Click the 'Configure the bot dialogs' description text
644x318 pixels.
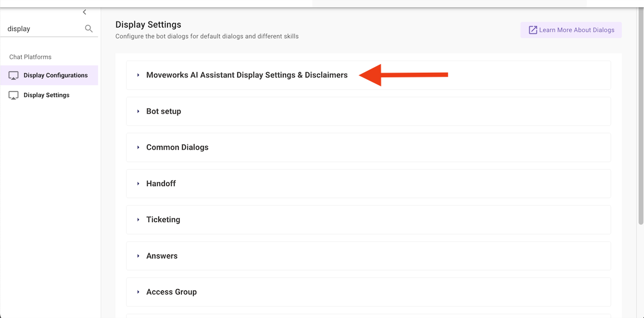[x=207, y=36]
